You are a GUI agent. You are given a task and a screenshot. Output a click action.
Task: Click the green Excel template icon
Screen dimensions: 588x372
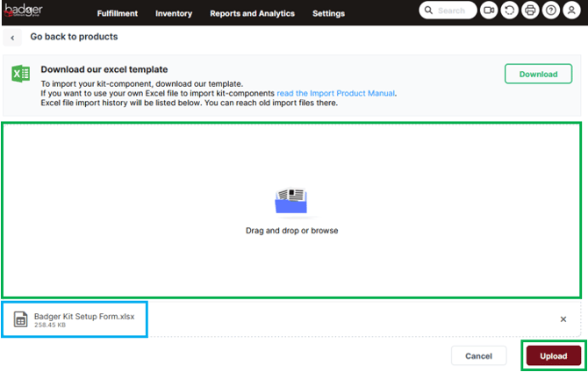coord(21,74)
